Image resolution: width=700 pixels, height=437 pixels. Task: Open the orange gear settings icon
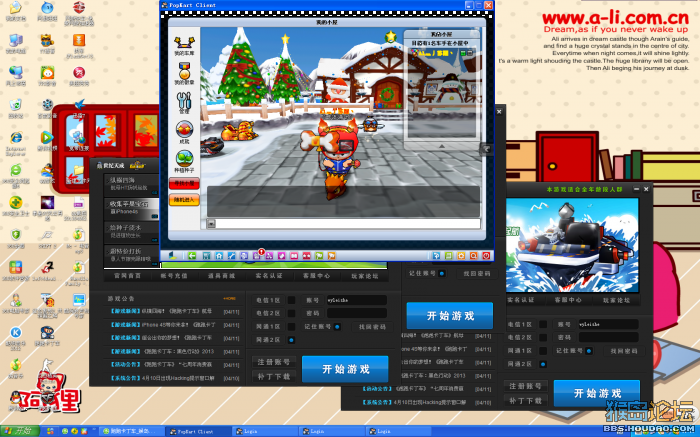click(x=461, y=256)
